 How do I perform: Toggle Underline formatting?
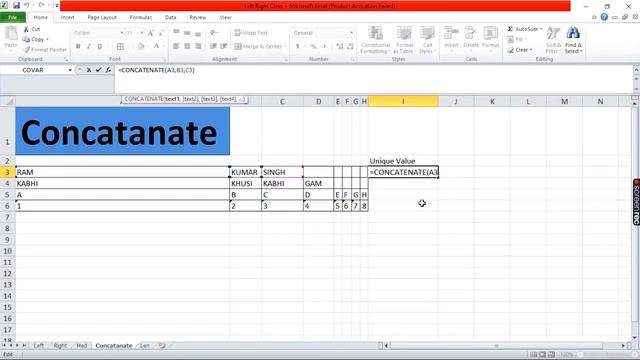point(100,47)
